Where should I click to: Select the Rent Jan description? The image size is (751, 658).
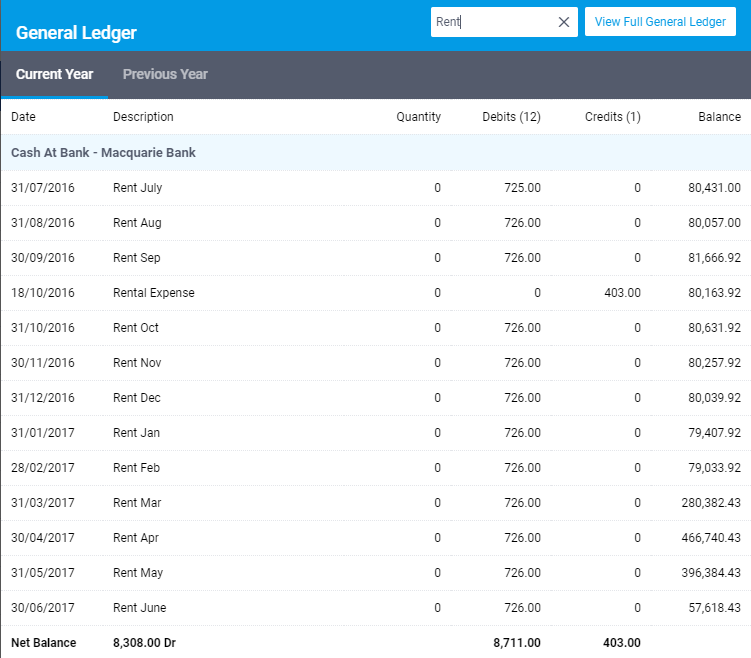tap(136, 432)
